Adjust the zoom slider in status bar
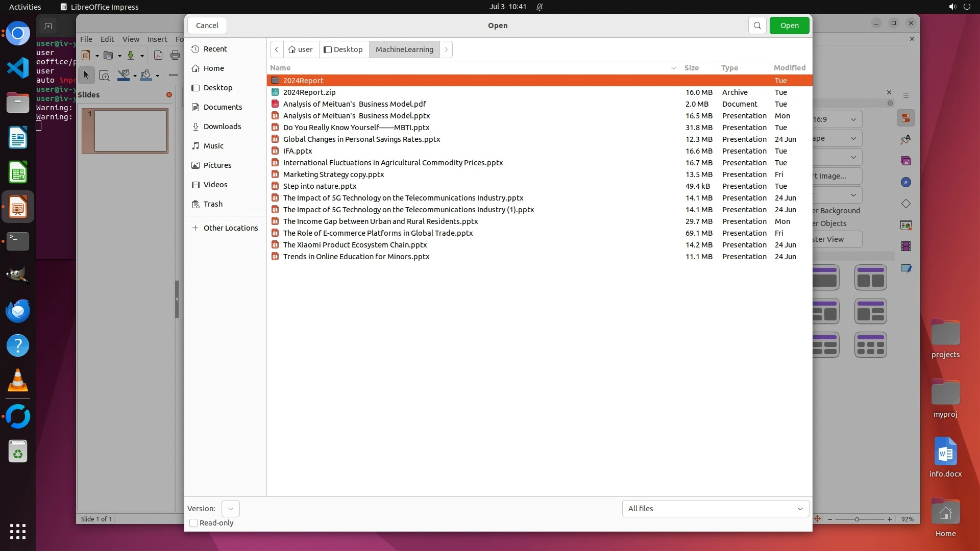The width and height of the screenshot is (980, 551). [857, 519]
